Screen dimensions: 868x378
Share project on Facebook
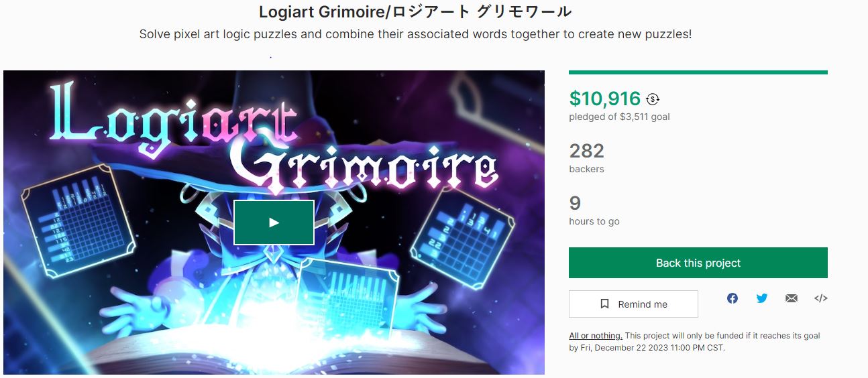point(733,298)
